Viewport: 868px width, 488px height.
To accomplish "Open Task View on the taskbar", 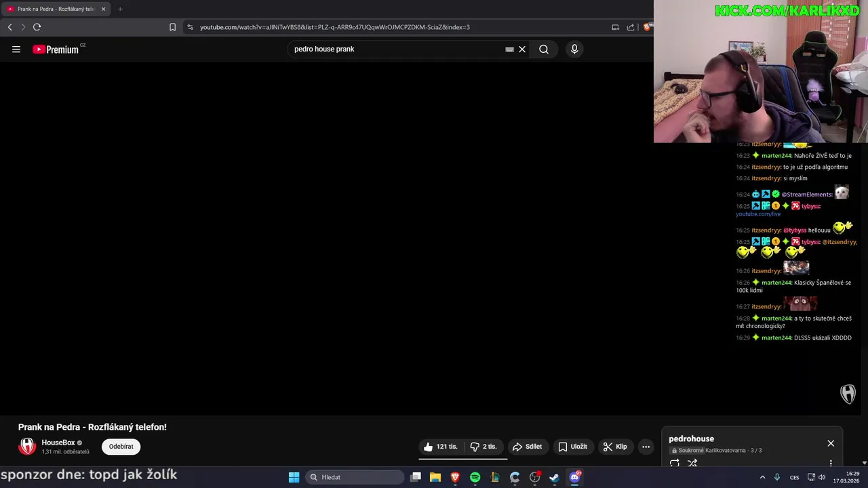I will tap(416, 477).
